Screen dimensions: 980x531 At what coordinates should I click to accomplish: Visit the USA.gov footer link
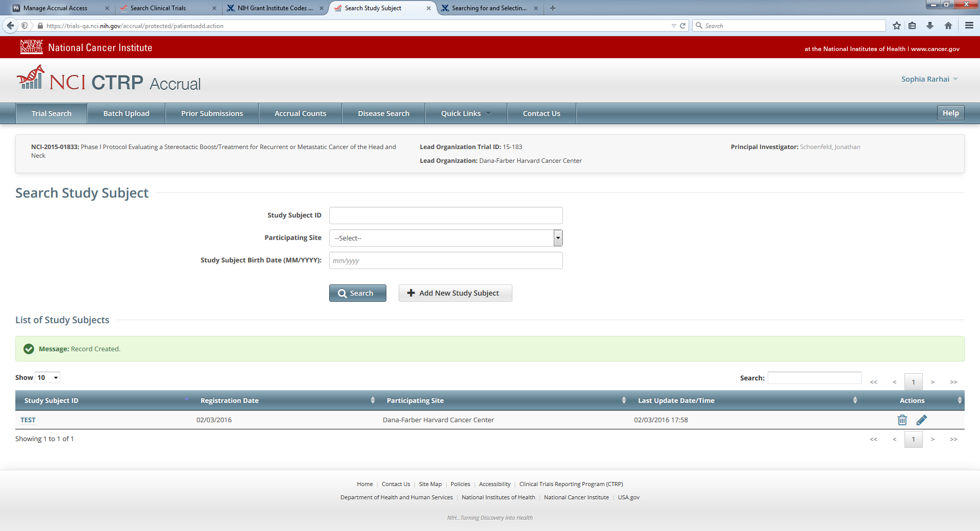pyautogui.click(x=628, y=497)
